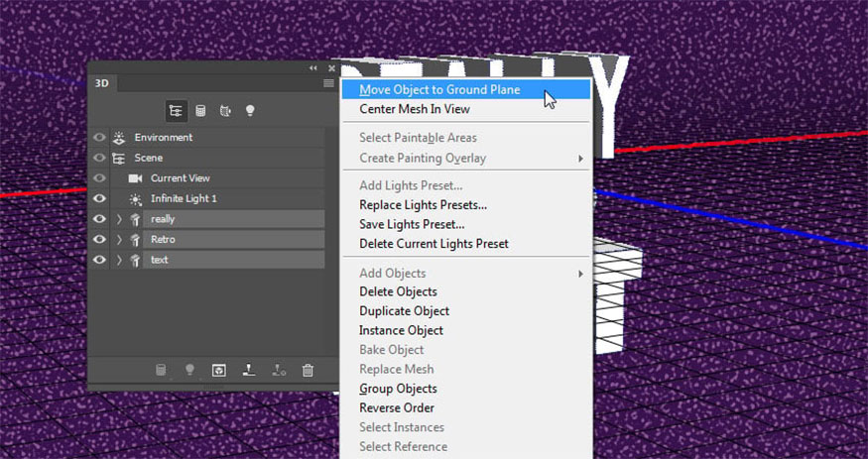The width and height of the screenshot is (868, 459).
Task: Collapse the 3D panel with double arrows
Action: coord(313,68)
